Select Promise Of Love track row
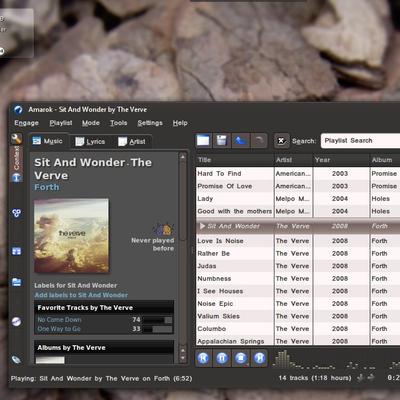Screen dimensions: 400x400 (x=298, y=186)
